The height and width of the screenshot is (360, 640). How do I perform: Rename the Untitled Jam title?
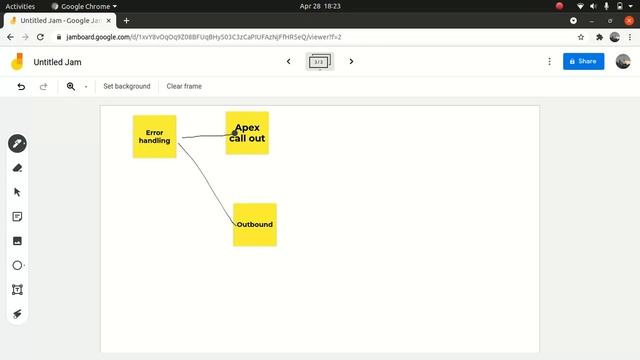[x=58, y=62]
